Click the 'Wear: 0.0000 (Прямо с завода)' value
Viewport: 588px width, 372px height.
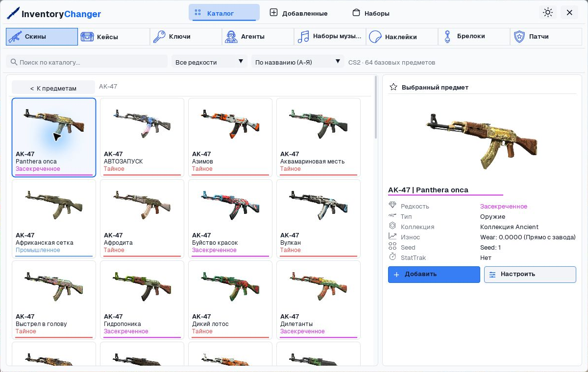point(528,237)
